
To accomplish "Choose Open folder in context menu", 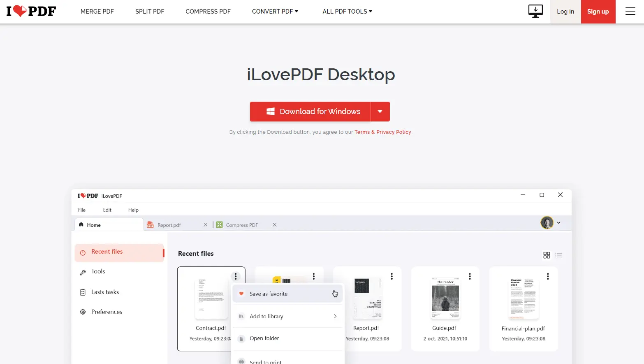I will coord(287,338).
